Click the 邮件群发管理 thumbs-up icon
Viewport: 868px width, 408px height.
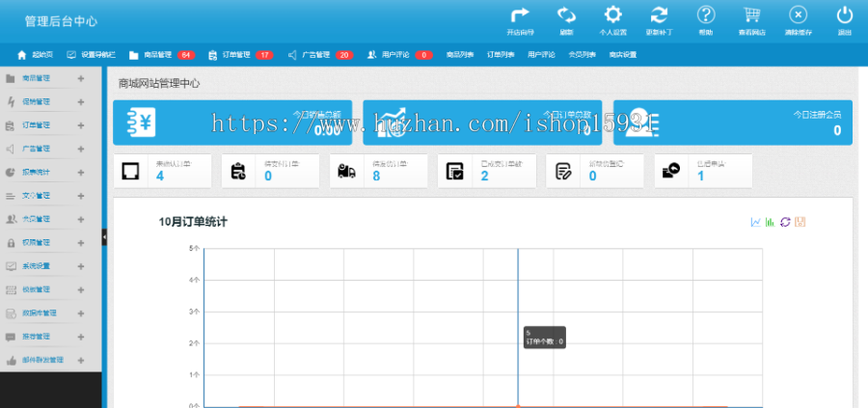point(11,361)
